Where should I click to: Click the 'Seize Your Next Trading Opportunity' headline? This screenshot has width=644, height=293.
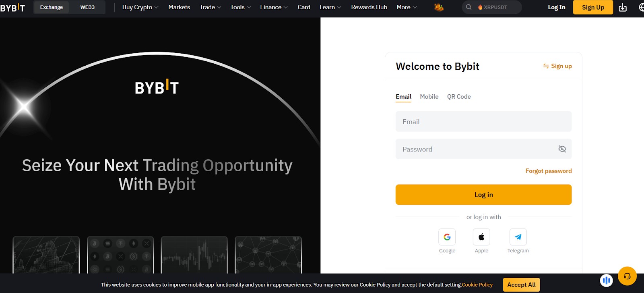point(157,175)
